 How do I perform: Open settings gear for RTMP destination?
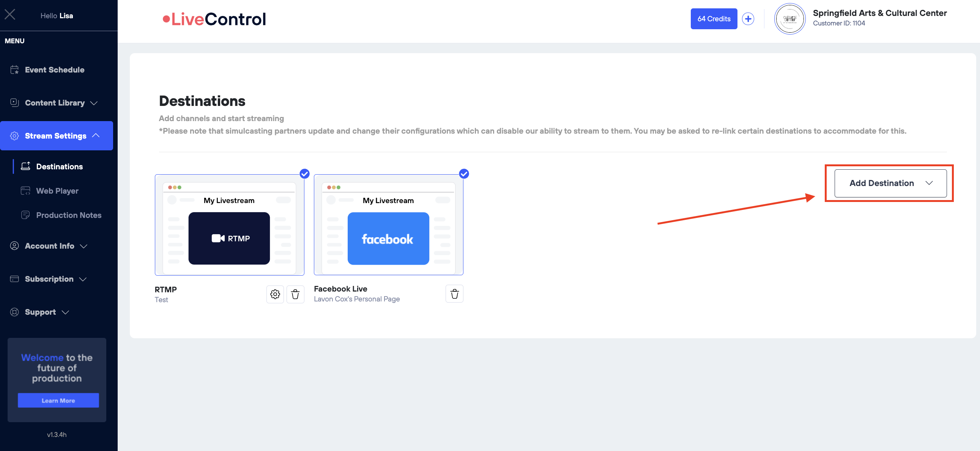pos(275,294)
